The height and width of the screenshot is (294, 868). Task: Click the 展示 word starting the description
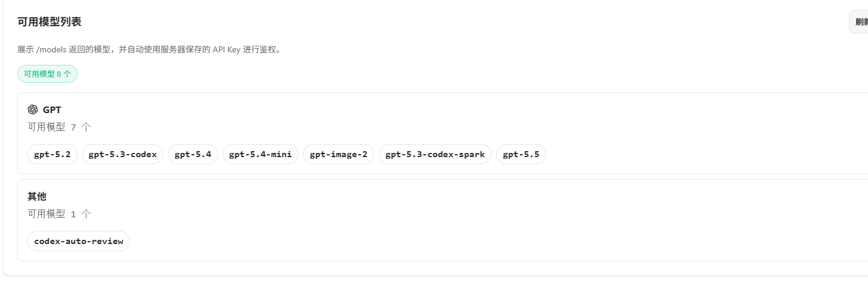click(26, 50)
